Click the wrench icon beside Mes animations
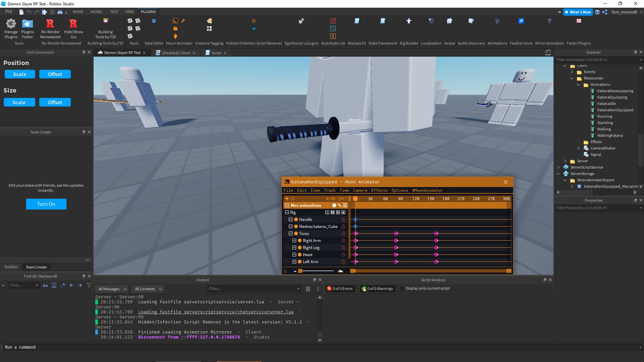The width and height of the screenshot is (644, 362). (339, 205)
